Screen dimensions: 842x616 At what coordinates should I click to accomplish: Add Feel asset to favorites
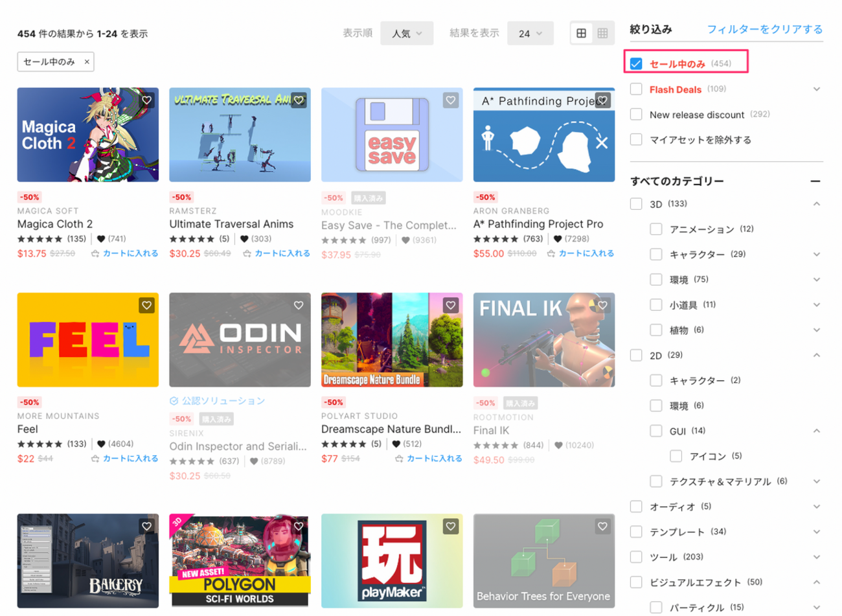coord(147,305)
